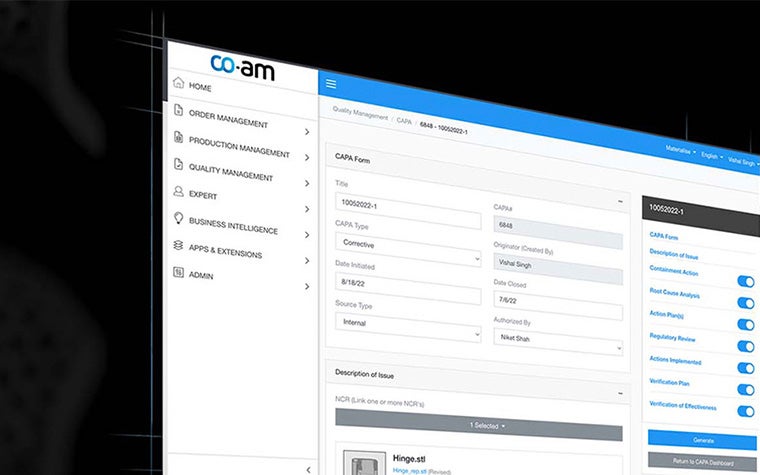
Task: Open the Source Type Internal dropdown
Action: (407, 325)
